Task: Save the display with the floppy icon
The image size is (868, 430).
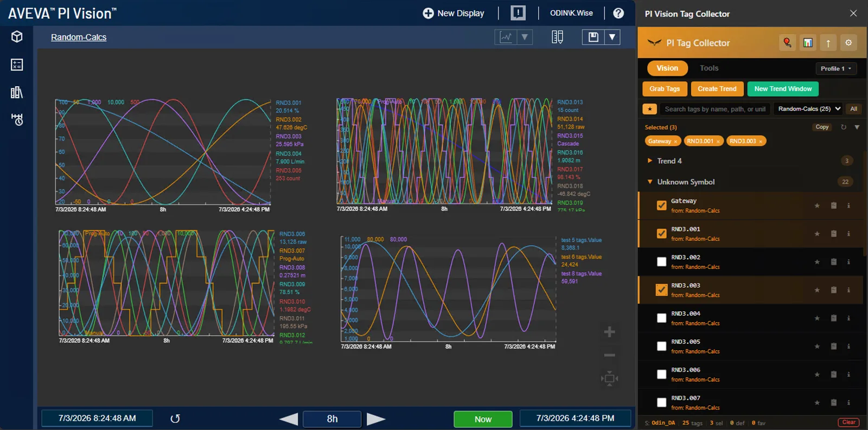Action: [593, 37]
